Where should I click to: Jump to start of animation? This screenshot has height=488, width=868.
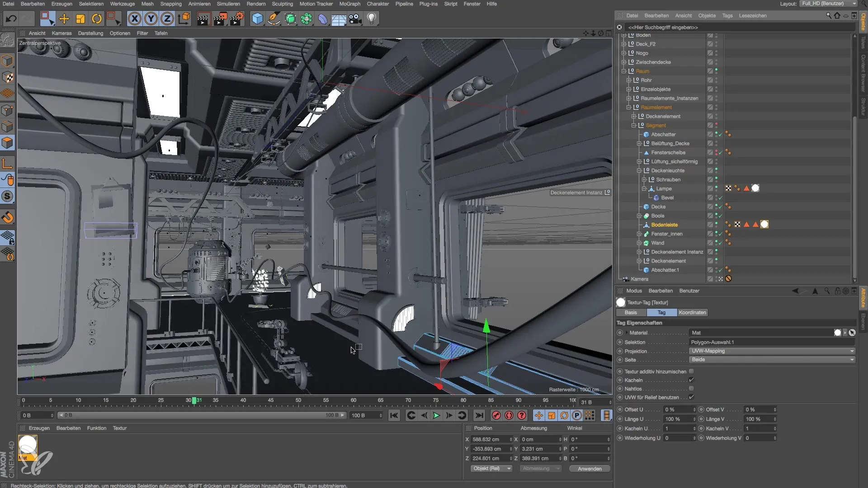[394, 415]
